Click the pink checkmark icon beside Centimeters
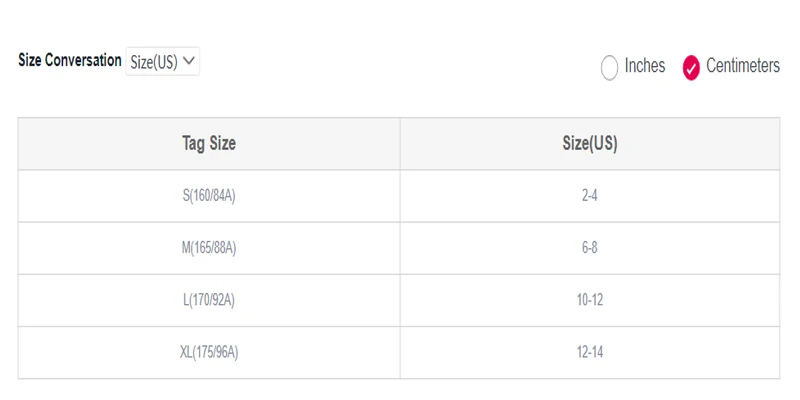800x400 pixels. (691, 68)
